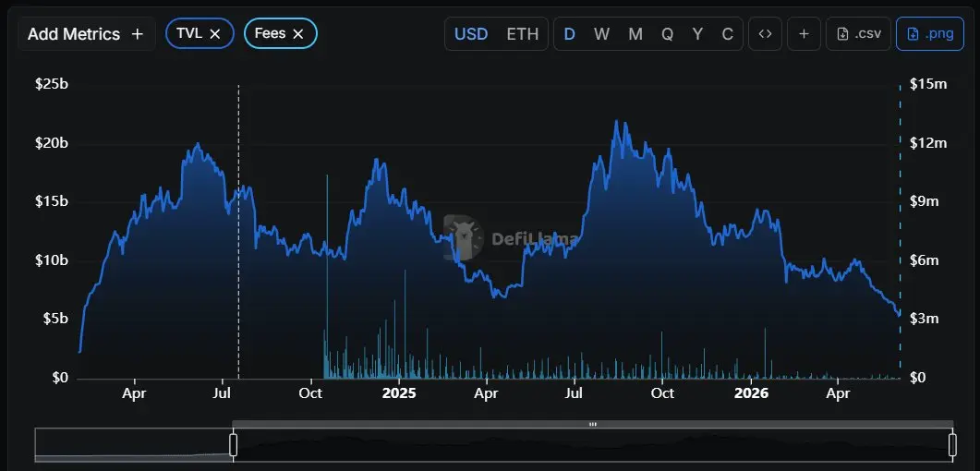Viewport: 980px width, 471px height.
Task: Click the 2025 x-axis label
Action: point(399,393)
